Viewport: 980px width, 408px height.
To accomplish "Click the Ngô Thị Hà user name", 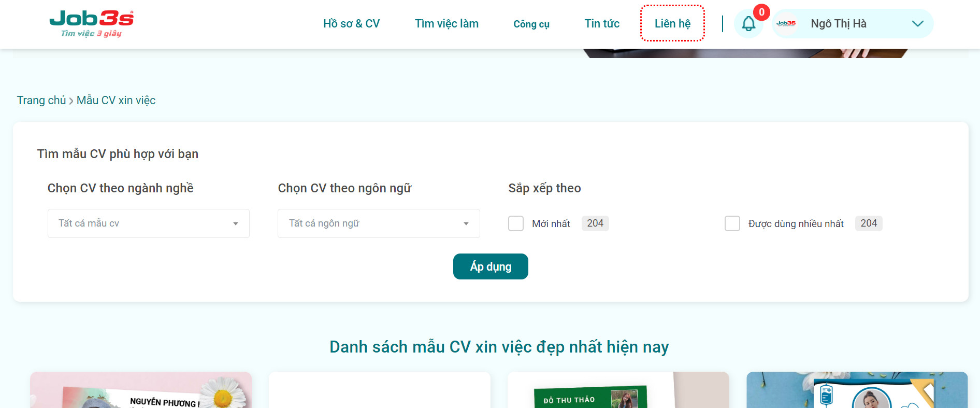I will pyautogui.click(x=839, y=24).
